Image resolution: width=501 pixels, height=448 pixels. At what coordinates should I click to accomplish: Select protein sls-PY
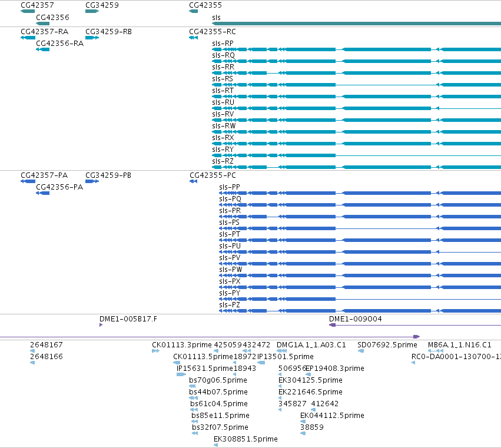pos(230,294)
